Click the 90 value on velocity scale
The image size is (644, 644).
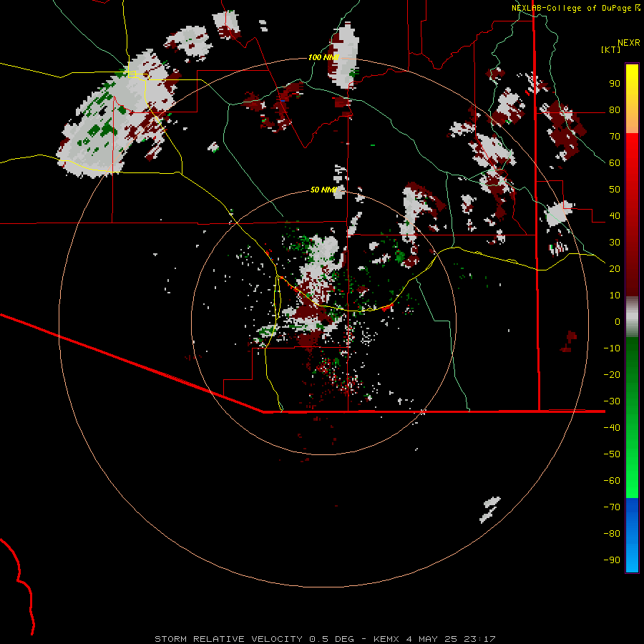click(615, 84)
